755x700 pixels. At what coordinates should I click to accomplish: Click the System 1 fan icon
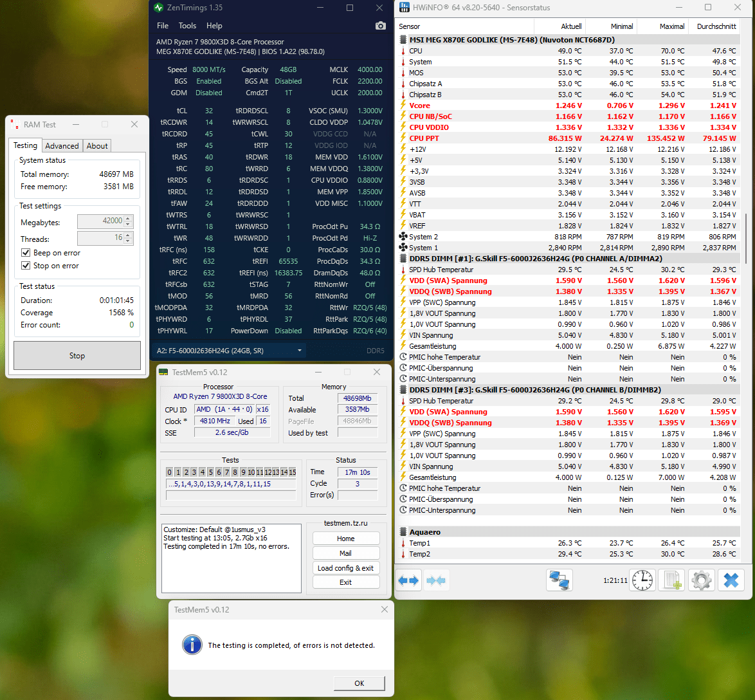(x=403, y=248)
